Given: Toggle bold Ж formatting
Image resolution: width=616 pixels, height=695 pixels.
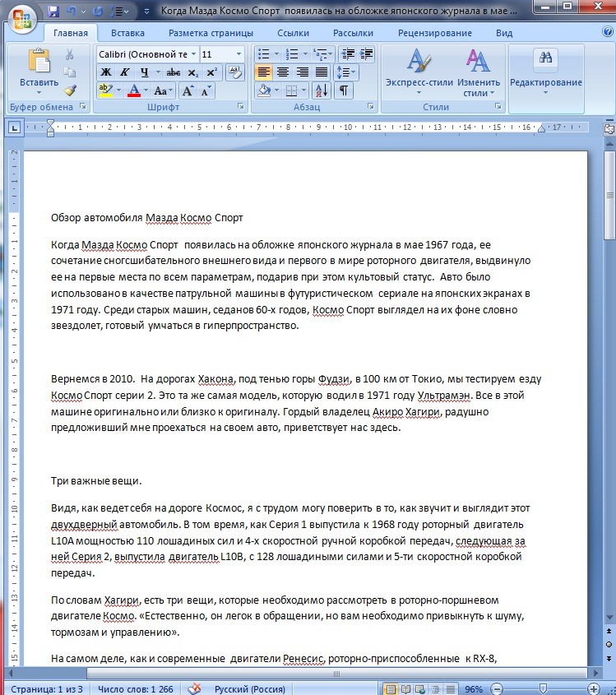Looking at the screenshot, I should [106, 72].
